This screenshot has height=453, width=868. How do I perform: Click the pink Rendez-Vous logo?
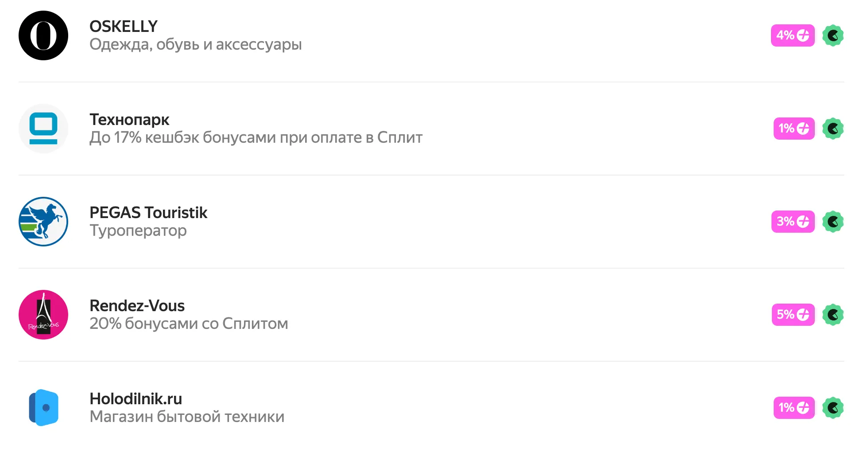tap(43, 315)
